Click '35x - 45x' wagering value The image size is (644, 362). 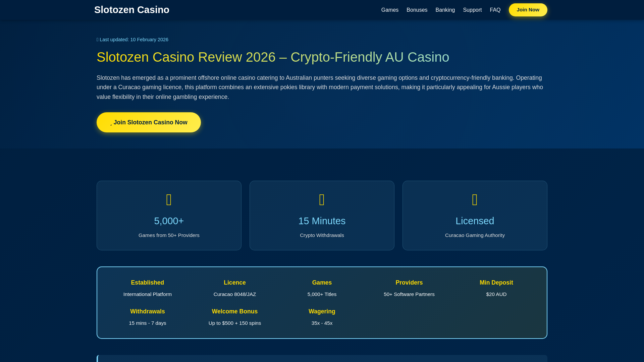coord(322,323)
